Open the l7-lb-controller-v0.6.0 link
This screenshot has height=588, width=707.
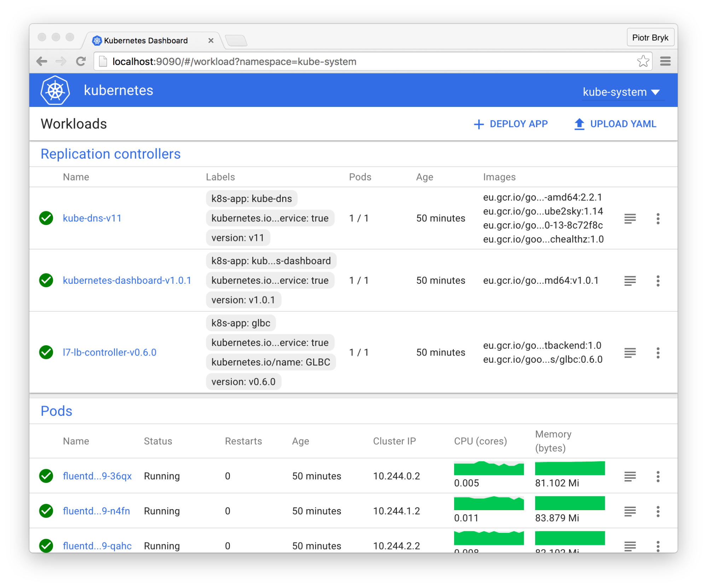point(109,352)
